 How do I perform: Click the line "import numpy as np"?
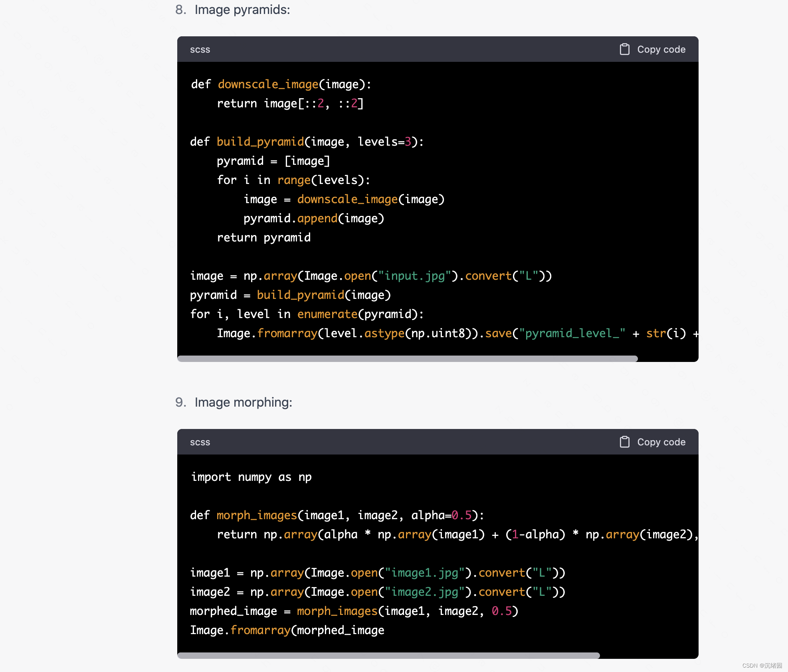(x=251, y=477)
